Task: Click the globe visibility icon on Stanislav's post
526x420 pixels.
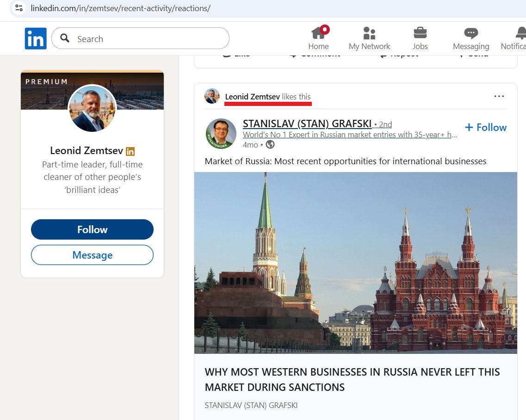Action: click(x=270, y=145)
